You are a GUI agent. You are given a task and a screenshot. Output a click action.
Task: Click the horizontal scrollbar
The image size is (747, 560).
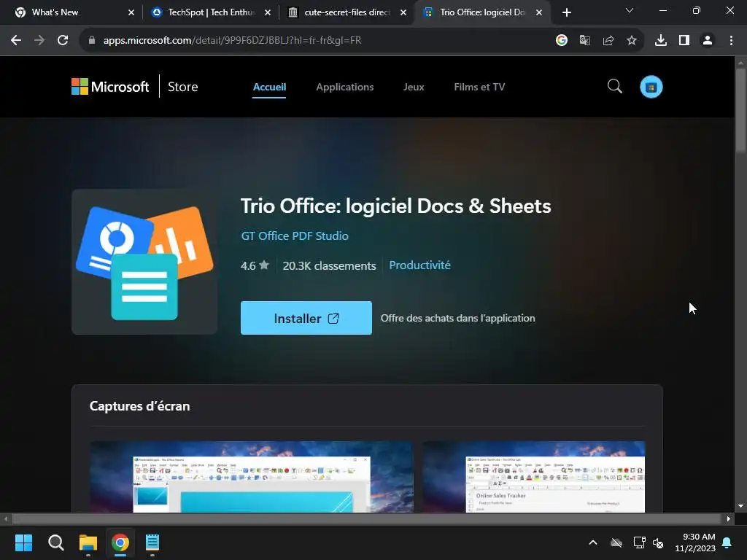pyautogui.click(x=366, y=518)
